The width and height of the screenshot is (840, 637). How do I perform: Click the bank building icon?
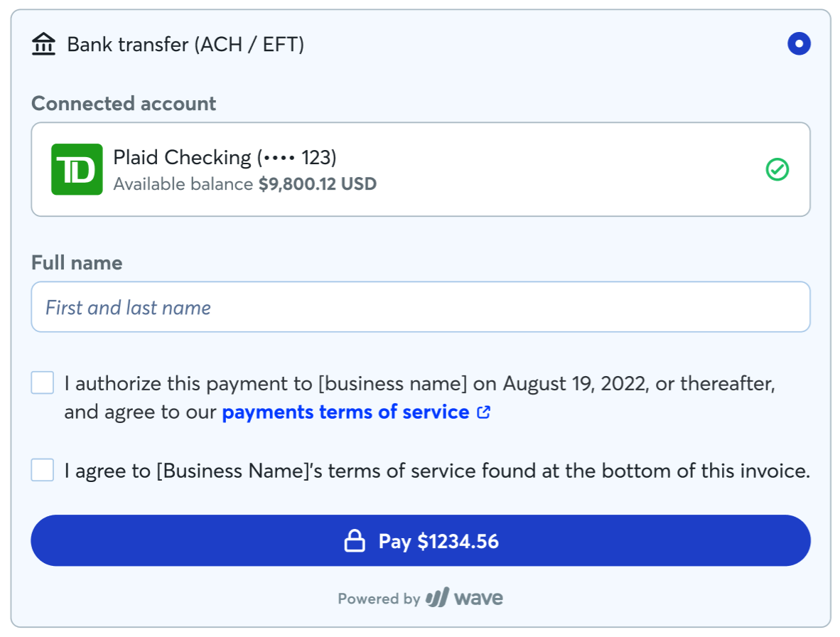click(x=44, y=45)
